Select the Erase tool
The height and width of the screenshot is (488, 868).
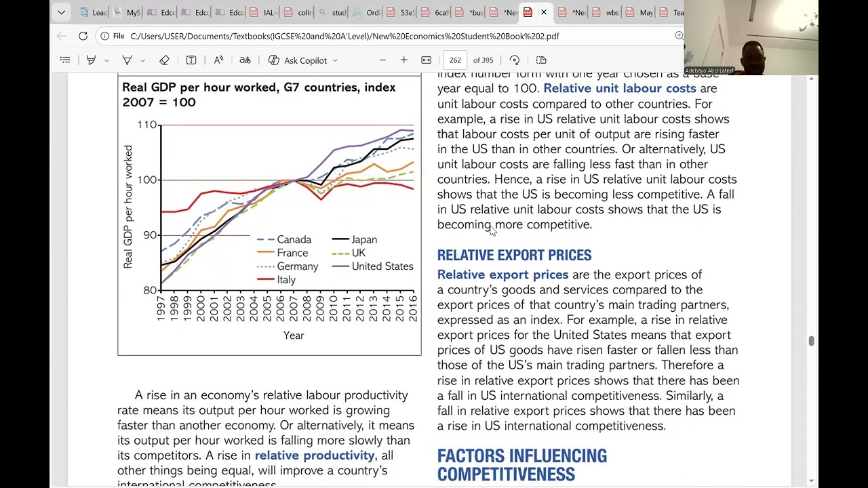(x=164, y=60)
